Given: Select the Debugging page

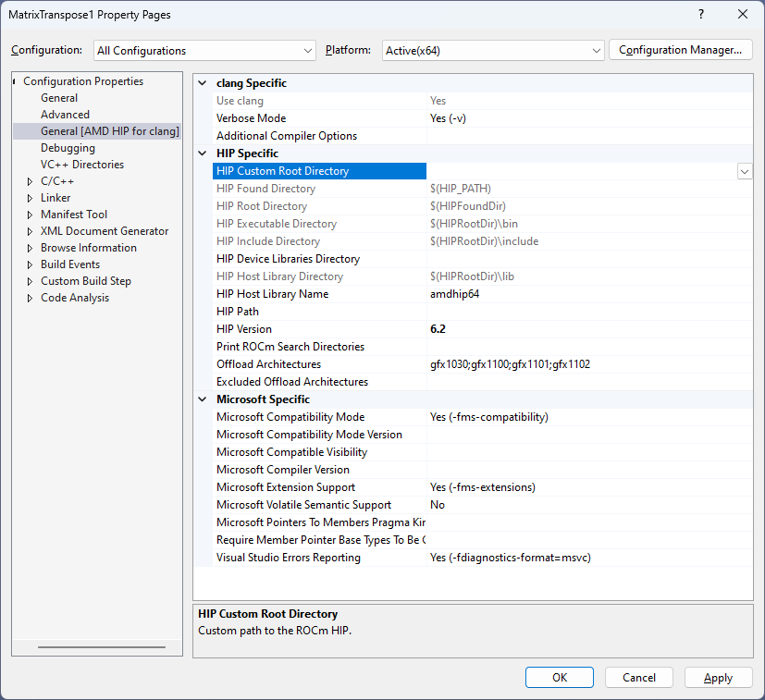Looking at the screenshot, I should pyautogui.click(x=68, y=148).
